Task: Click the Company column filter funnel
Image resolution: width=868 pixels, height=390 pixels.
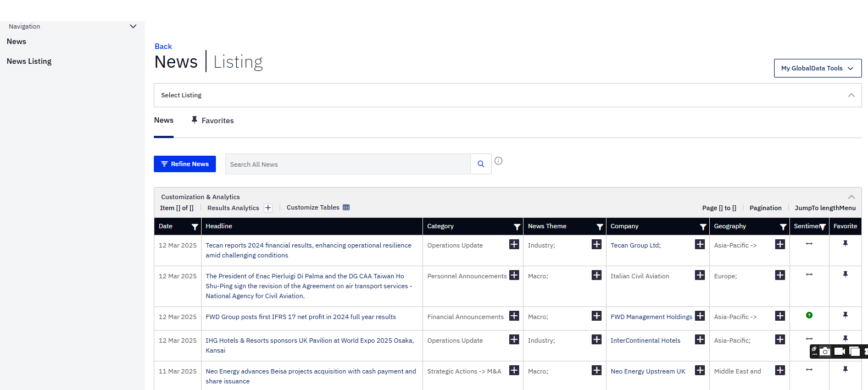Action: click(x=703, y=227)
